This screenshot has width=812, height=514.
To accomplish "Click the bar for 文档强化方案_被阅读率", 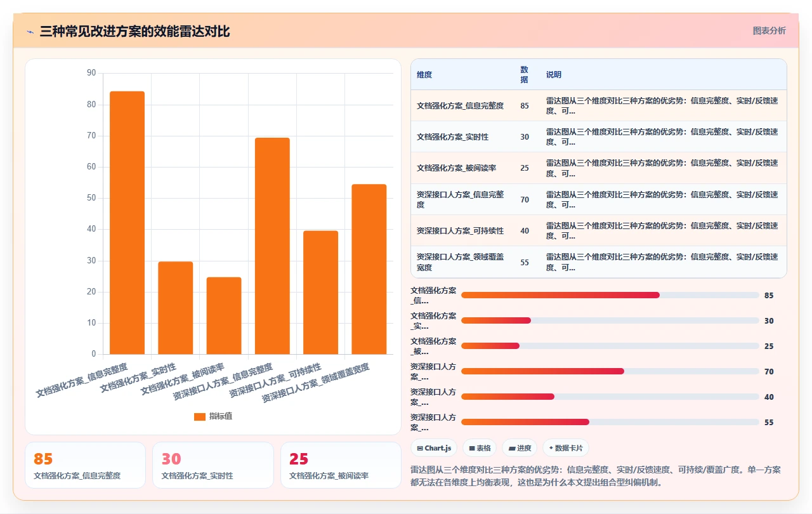I will coord(224,315).
